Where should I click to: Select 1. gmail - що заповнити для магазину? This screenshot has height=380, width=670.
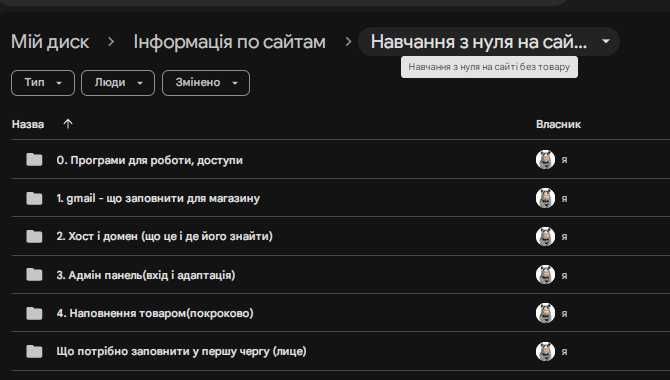coord(158,199)
